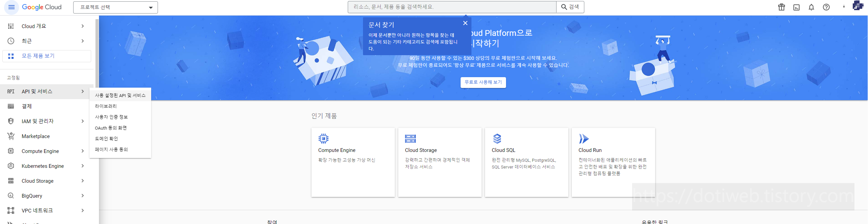Expand the Cloud 개요 submenu chevron

click(83, 26)
